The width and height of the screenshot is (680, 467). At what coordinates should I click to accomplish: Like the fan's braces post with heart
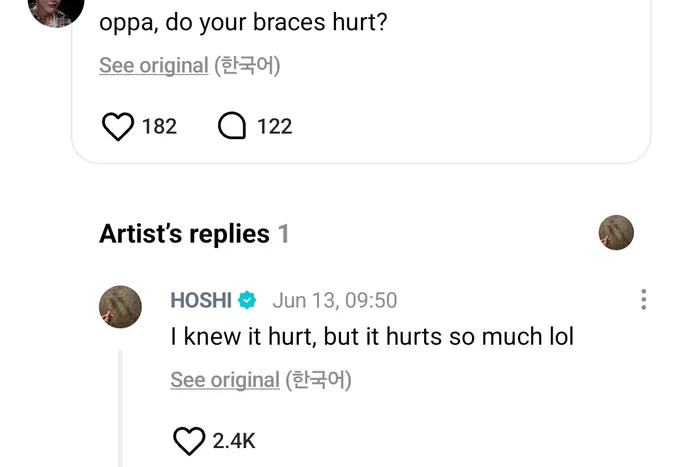pos(118,126)
